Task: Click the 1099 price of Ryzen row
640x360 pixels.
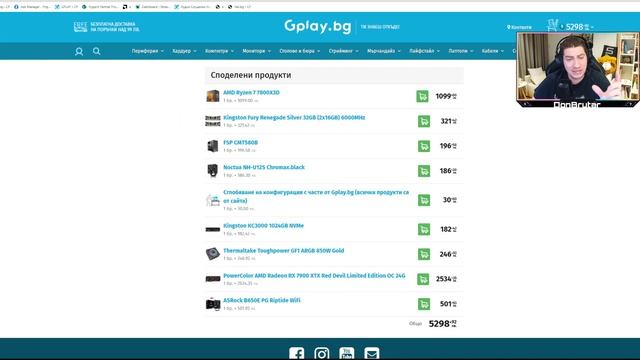Action: click(x=446, y=96)
